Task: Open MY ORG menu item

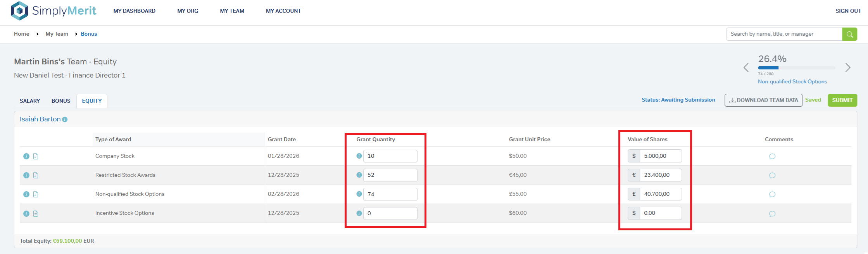Action: (x=188, y=11)
